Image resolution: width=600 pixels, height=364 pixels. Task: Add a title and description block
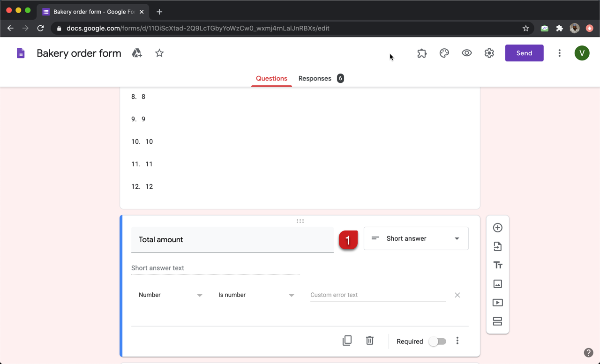coord(497,265)
